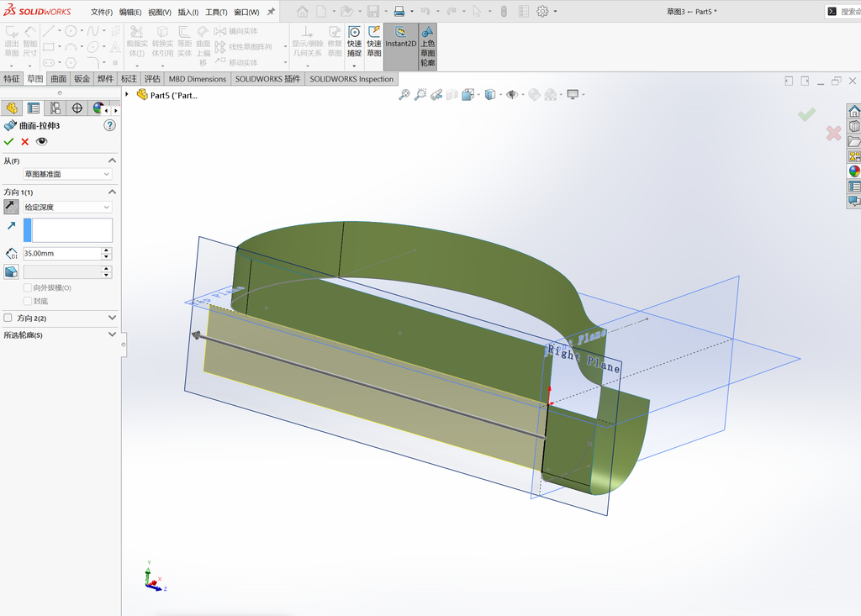Screen dimensions: 861x616
Task: Toggle Shaded Sketch Contours (上色草图轮廓)
Action: coord(428,46)
